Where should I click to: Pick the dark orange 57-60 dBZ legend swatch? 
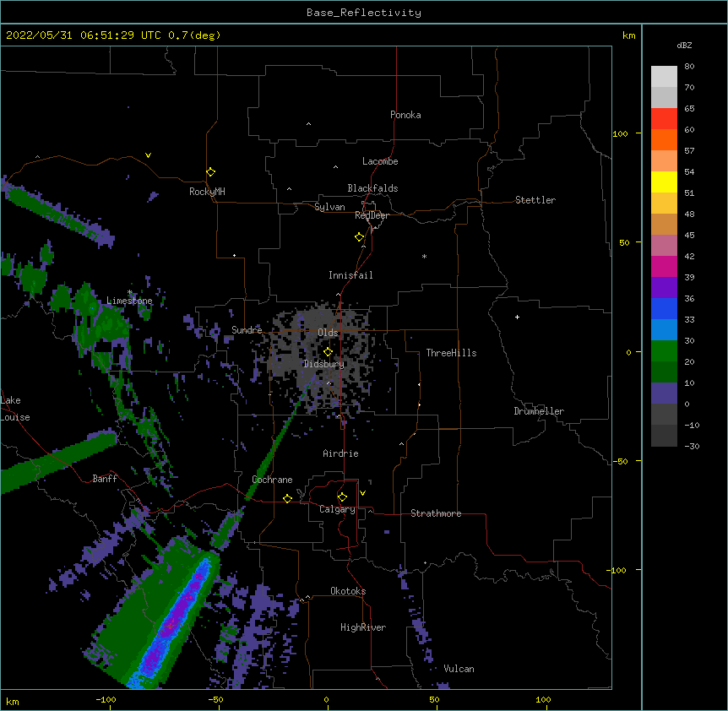[664, 139]
